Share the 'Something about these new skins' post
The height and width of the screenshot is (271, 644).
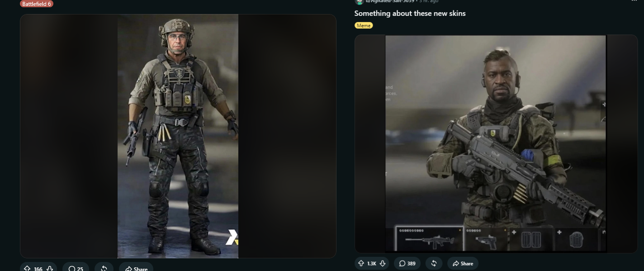(x=463, y=263)
